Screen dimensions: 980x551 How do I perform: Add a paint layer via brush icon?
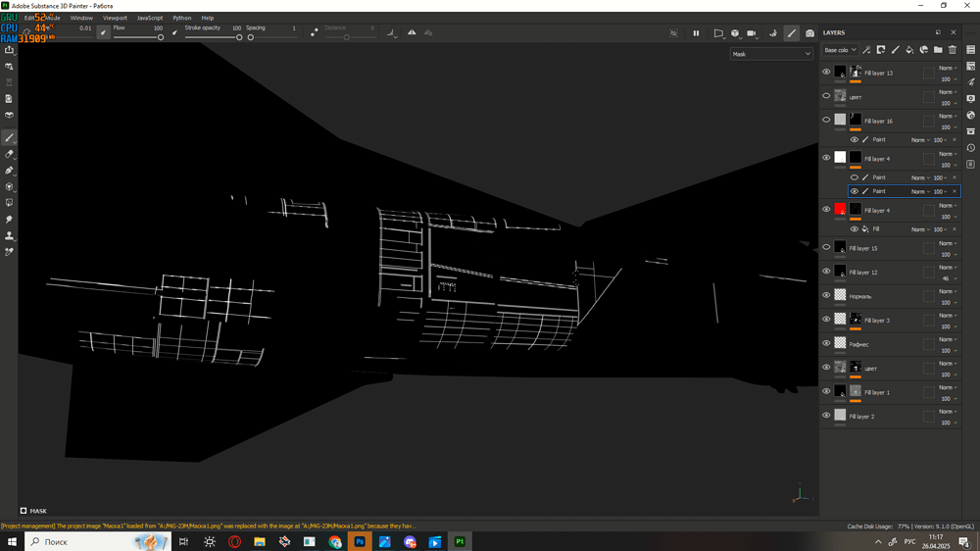(x=895, y=50)
